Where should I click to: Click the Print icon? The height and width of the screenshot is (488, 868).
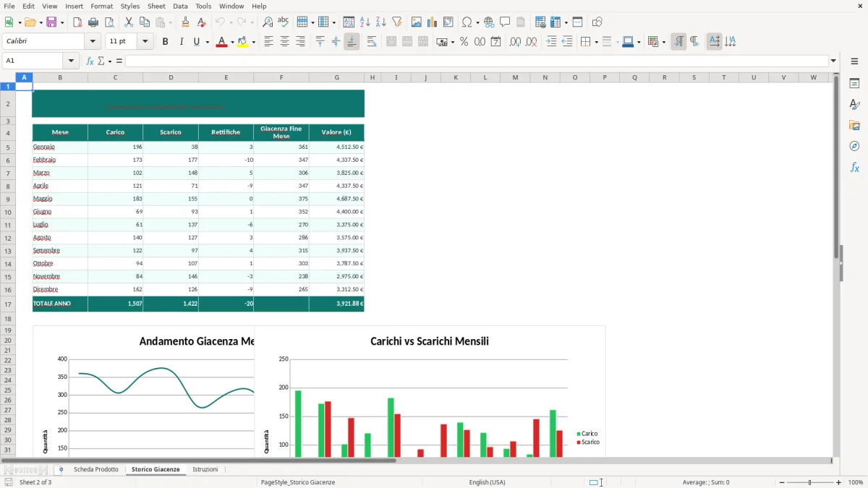tap(93, 22)
